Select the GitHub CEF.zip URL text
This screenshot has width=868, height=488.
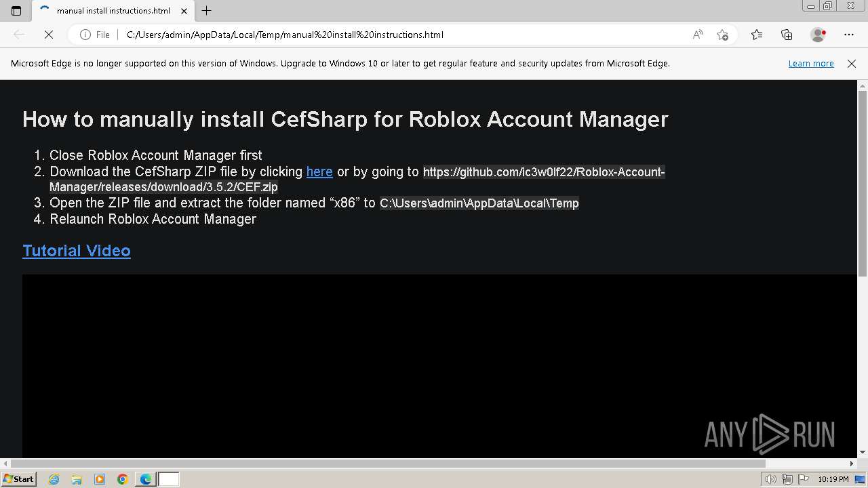point(357,179)
